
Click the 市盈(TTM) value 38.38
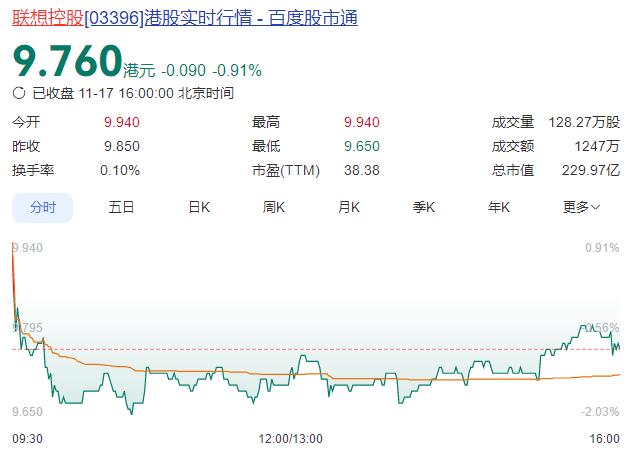(x=361, y=170)
